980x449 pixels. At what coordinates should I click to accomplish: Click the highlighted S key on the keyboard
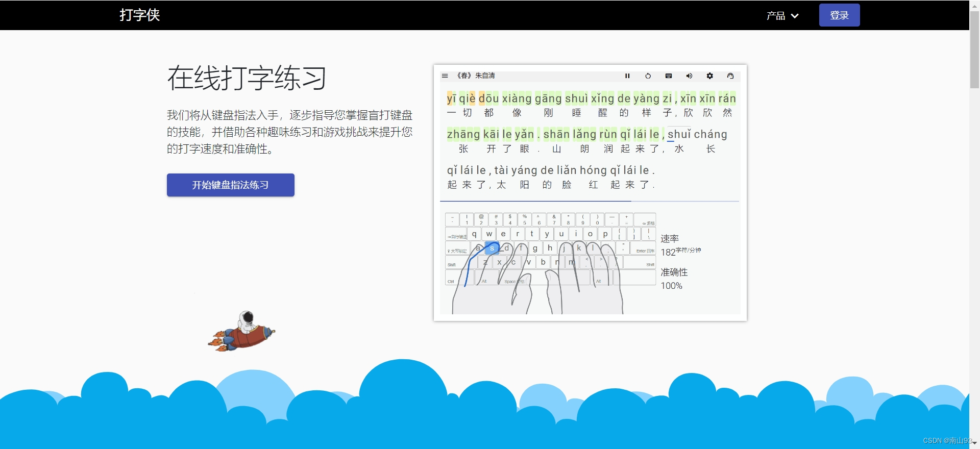(492, 248)
